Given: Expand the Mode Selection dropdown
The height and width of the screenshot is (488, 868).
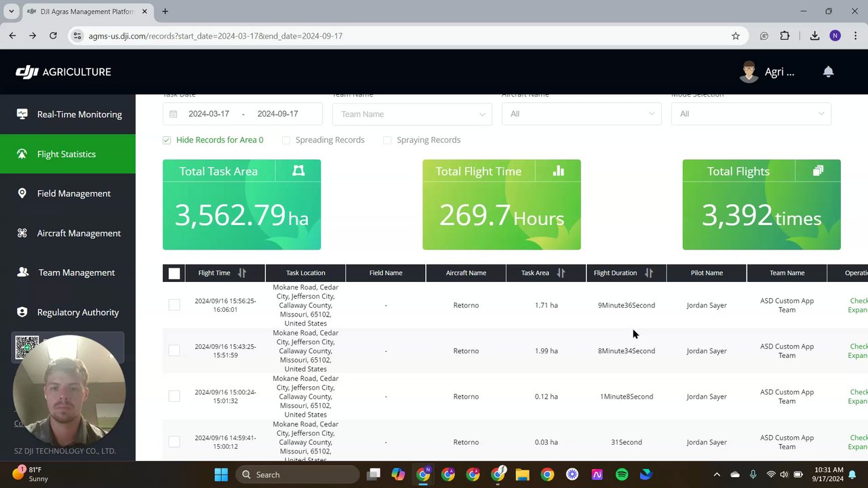Looking at the screenshot, I should [x=751, y=114].
